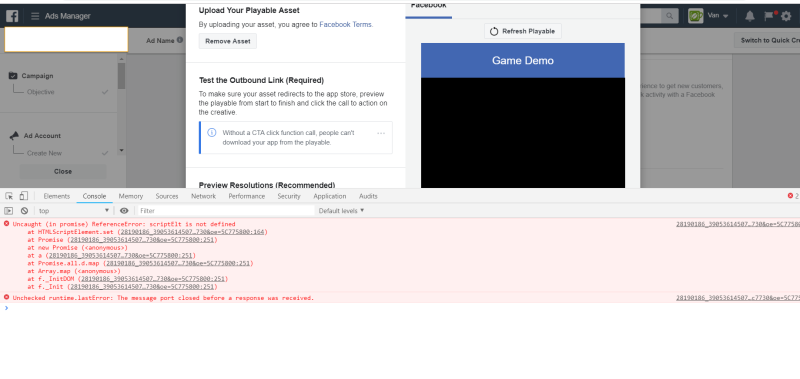The image size is (800, 379).
Task: Click the console prompt line
Action: (x=400, y=308)
